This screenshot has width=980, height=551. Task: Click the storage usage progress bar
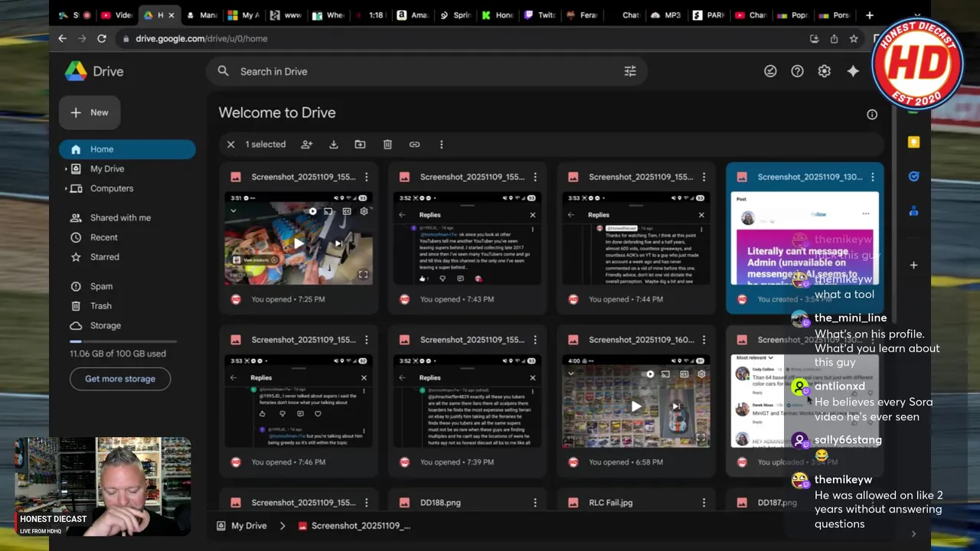(x=123, y=341)
